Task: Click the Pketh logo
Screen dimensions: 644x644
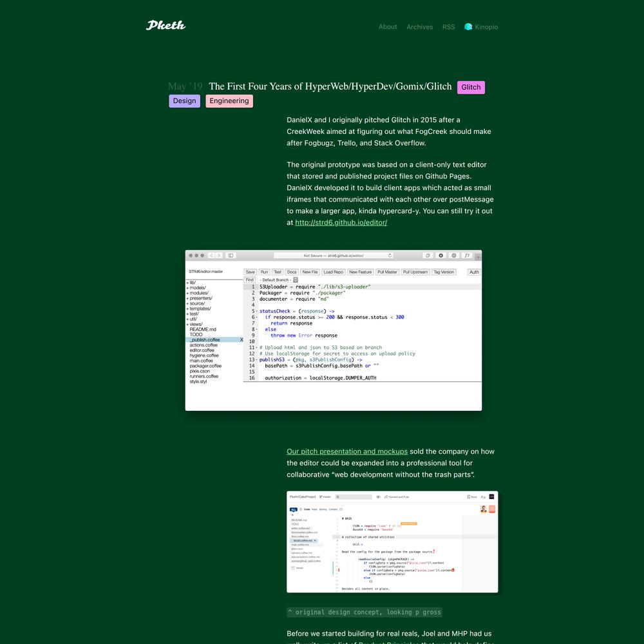Action: click(x=166, y=26)
